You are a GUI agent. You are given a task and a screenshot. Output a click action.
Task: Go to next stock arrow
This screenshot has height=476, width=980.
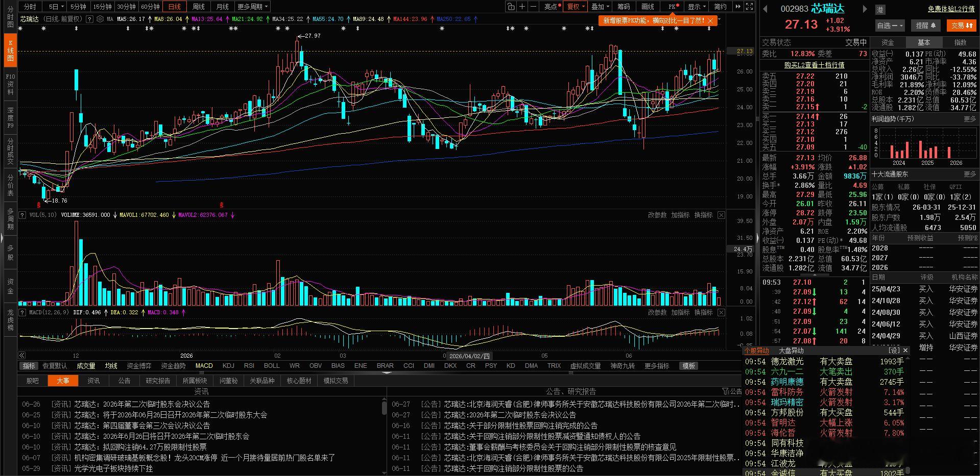point(865,9)
